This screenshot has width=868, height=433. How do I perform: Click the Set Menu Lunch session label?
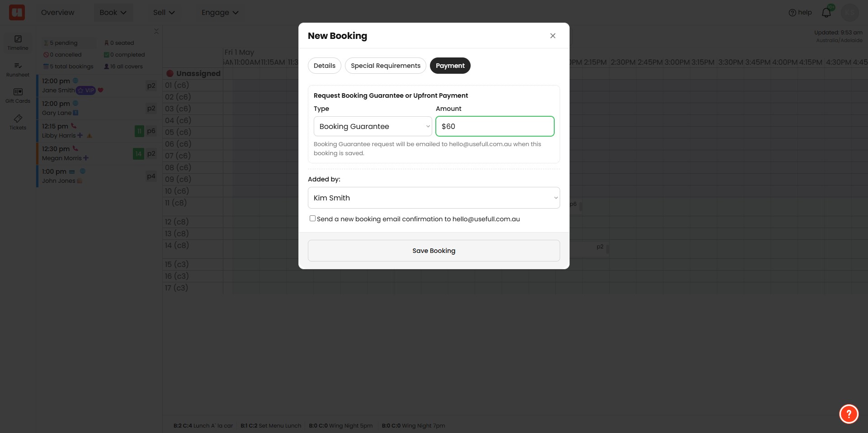coord(271,426)
